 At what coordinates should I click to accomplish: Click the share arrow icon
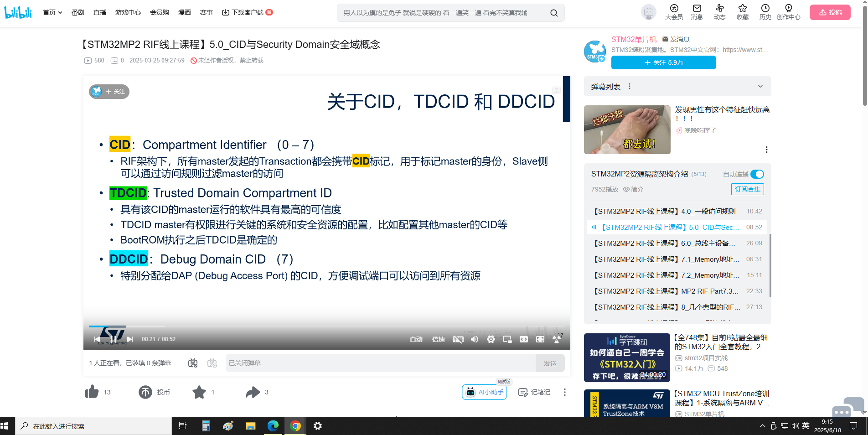[253, 392]
